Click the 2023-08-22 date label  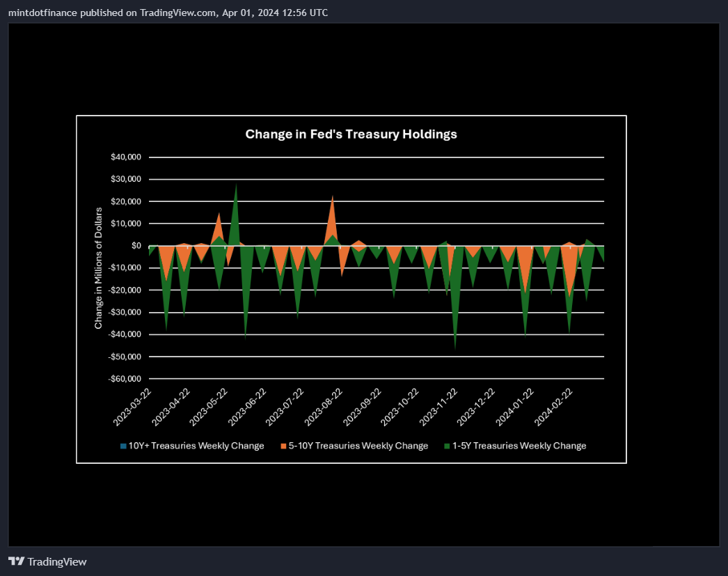point(324,407)
